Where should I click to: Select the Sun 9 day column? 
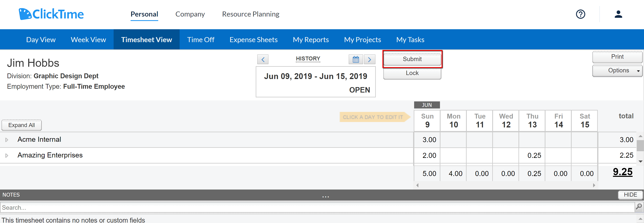pos(427,121)
